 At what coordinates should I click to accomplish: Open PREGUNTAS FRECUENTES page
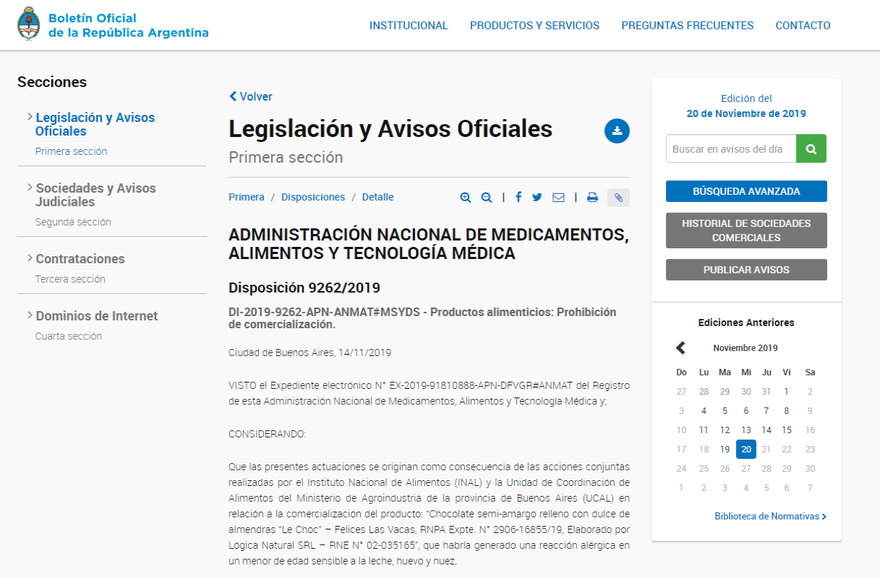click(687, 25)
